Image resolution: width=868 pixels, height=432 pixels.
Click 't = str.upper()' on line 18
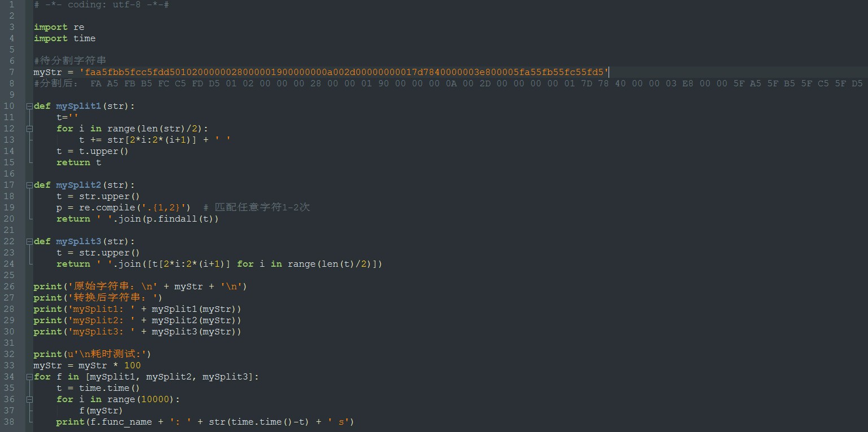point(98,196)
